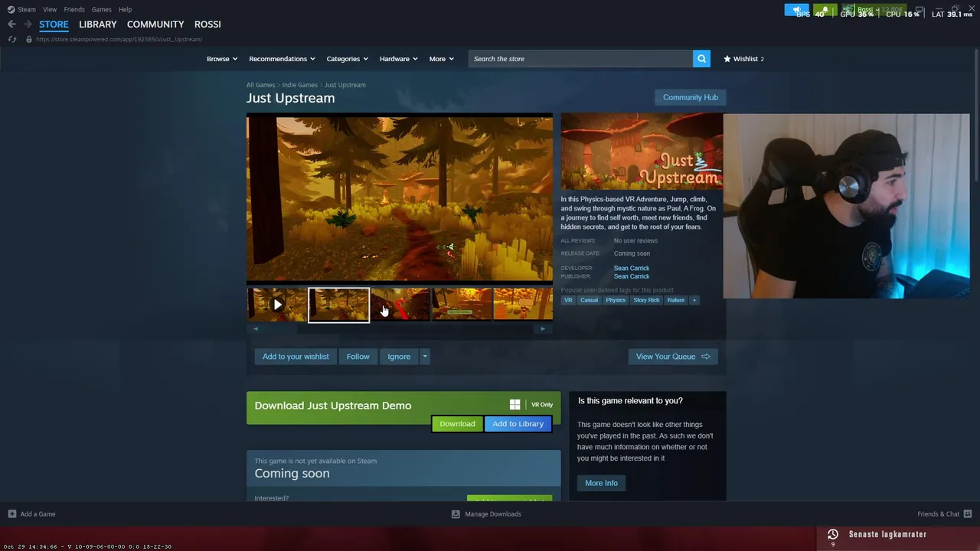This screenshot has height=551, width=980.
Task: Open dropdown arrow beside Ignore
Action: pos(425,357)
